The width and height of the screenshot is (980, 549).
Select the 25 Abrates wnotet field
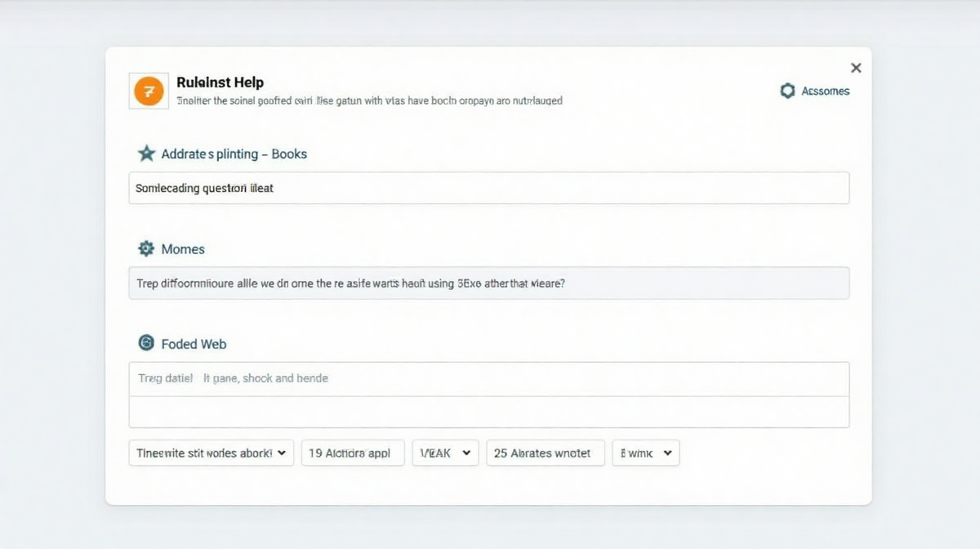[545, 453]
